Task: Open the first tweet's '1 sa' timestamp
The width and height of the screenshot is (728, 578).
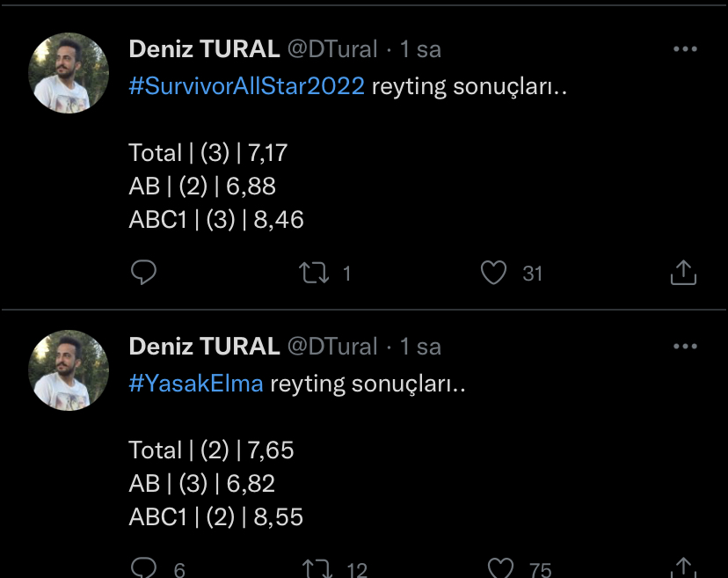Action: coord(420,49)
